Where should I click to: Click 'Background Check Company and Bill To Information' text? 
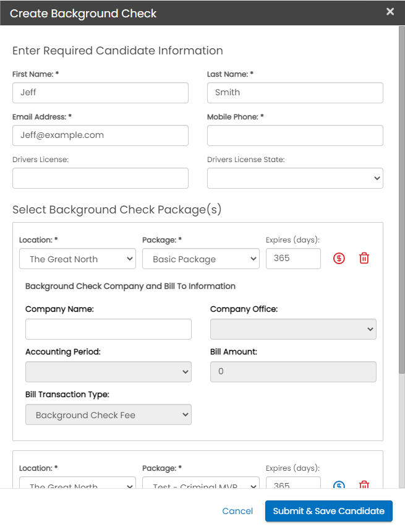pos(130,286)
